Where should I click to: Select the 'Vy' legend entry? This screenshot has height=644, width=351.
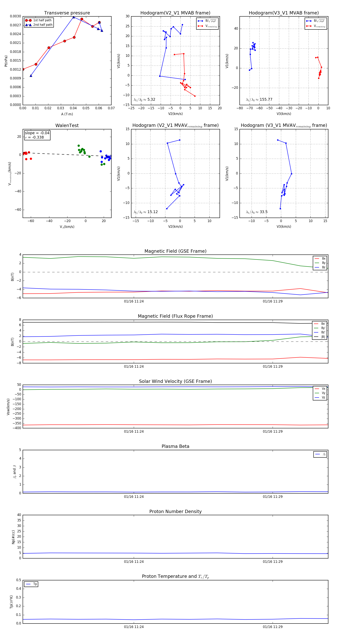click(320, 393)
